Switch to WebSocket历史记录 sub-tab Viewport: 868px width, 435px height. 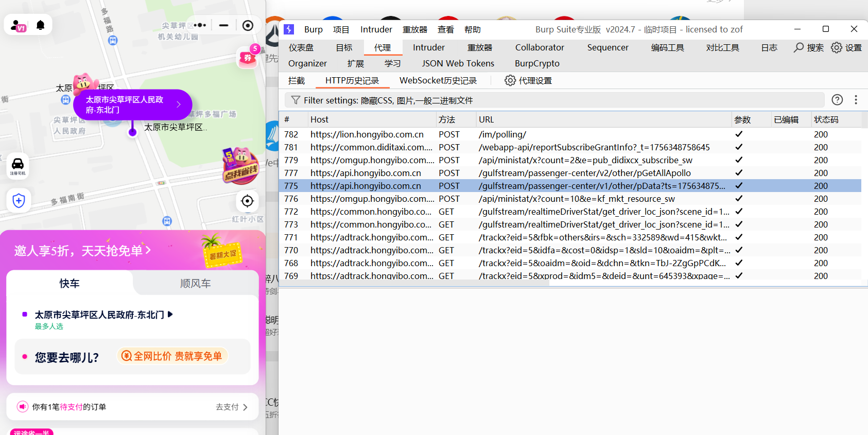pos(438,80)
